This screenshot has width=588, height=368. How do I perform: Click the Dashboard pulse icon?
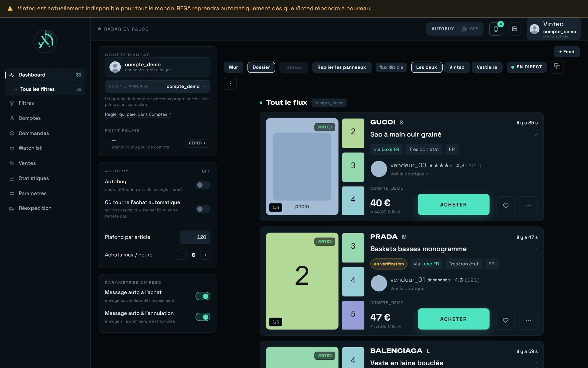coord(12,75)
